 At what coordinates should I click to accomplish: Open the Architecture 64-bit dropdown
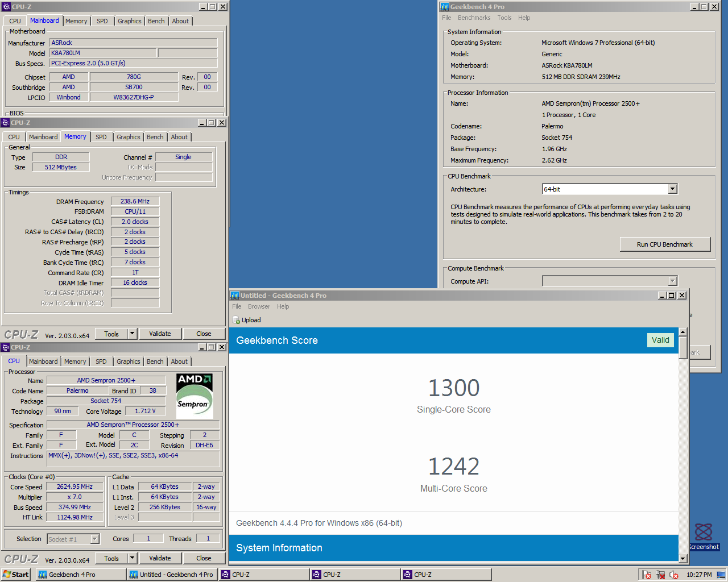click(673, 189)
